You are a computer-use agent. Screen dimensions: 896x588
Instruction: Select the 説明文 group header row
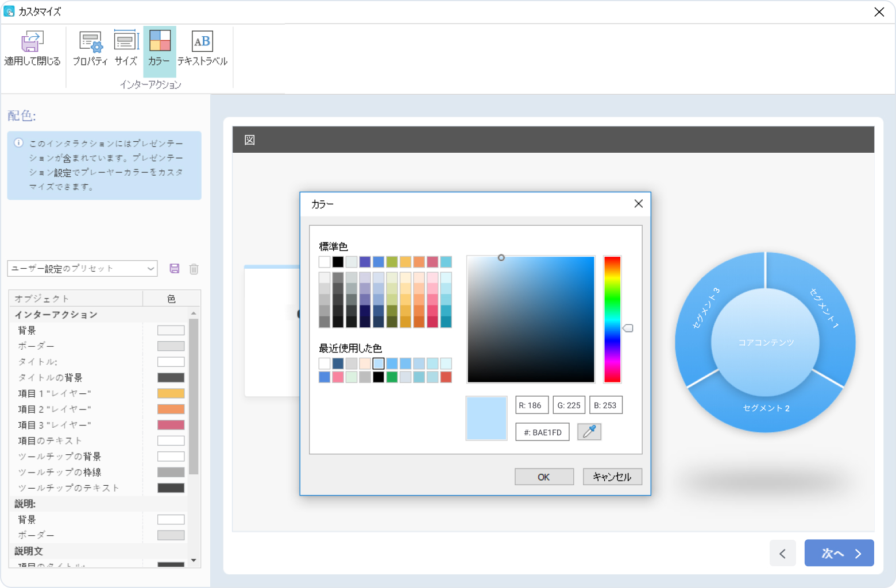coord(99,551)
